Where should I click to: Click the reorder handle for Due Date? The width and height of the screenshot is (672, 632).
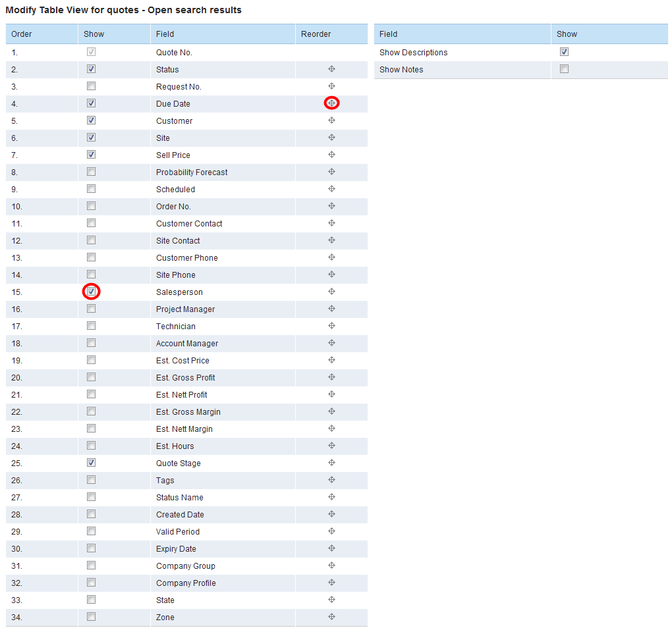pos(331,103)
